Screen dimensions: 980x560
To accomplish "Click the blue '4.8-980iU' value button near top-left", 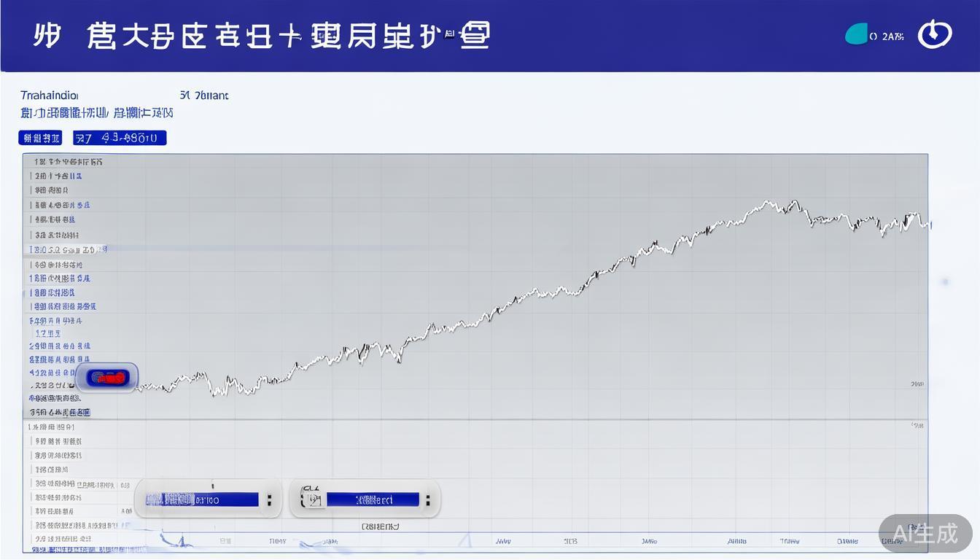I will point(119,138).
